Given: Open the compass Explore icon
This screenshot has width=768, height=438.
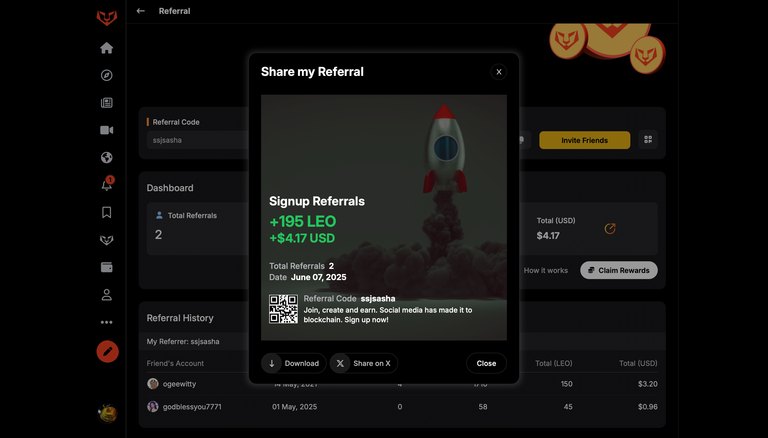Looking at the screenshot, I should point(106,75).
